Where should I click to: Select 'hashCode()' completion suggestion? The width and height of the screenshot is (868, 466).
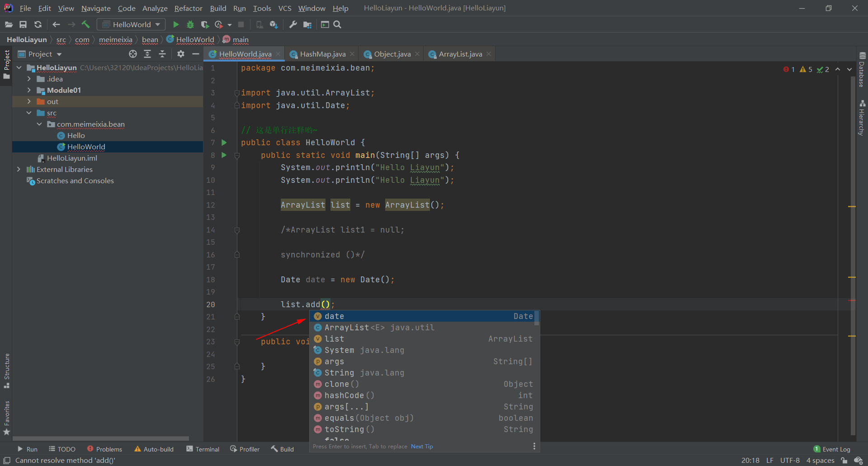point(424,395)
